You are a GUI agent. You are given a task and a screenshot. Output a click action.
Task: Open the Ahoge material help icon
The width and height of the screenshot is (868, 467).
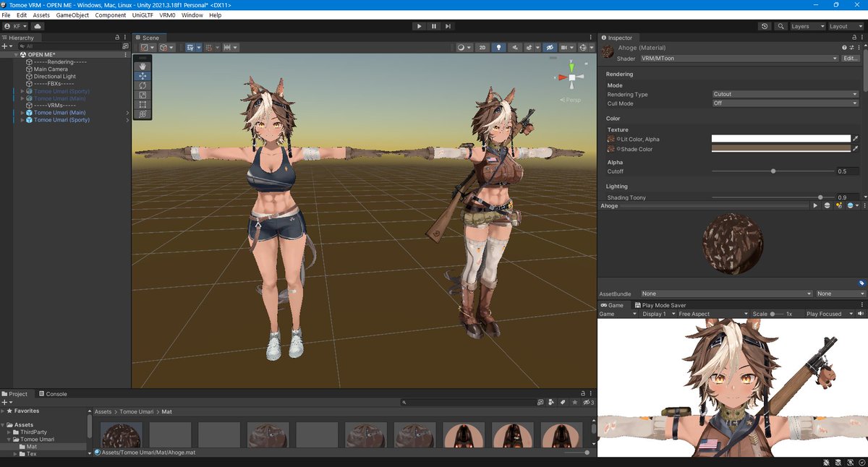tap(844, 48)
